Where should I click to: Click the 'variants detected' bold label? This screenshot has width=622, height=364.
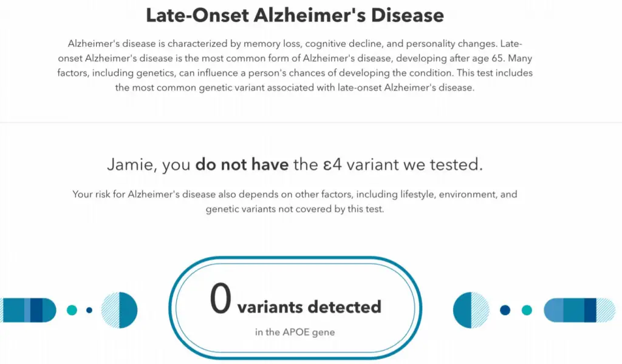pos(309,307)
